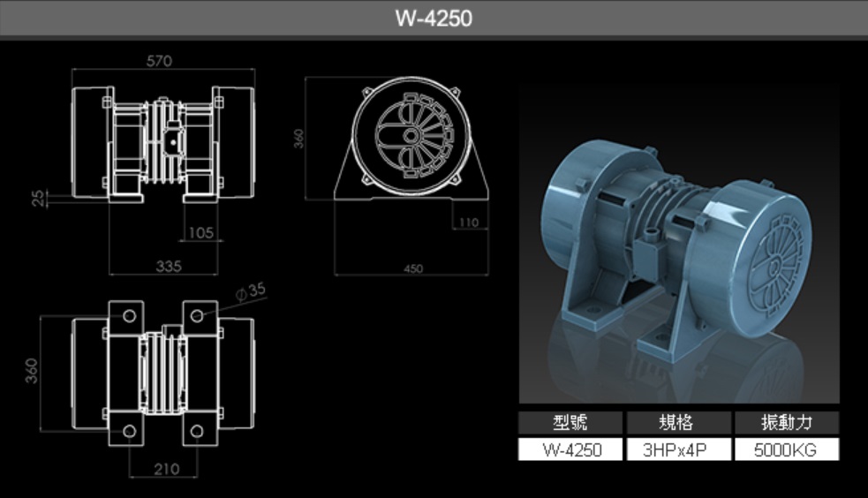This screenshot has width=868, height=498.
Task: Click the plan view drawing with mounting holes
Action: (x=164, y=373)
